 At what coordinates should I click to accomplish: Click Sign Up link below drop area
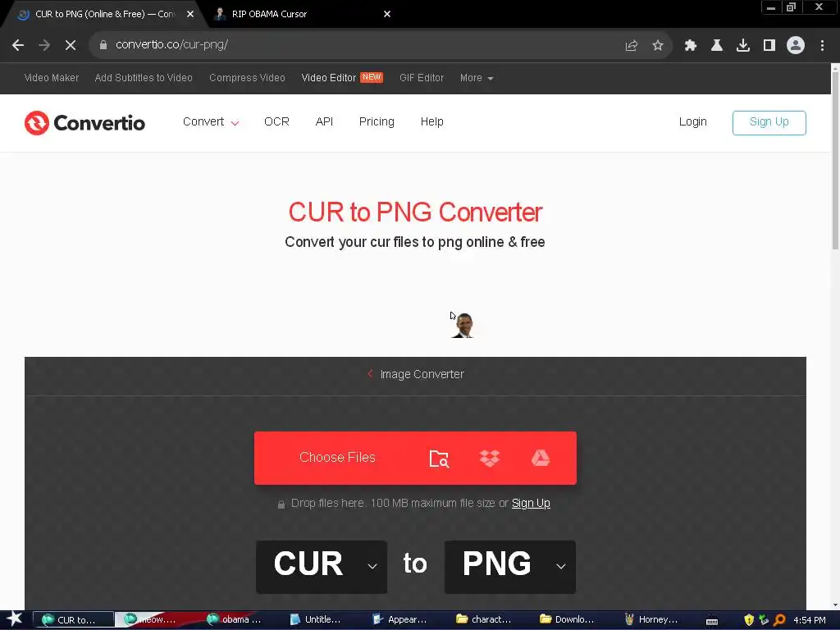coord(531,503)
